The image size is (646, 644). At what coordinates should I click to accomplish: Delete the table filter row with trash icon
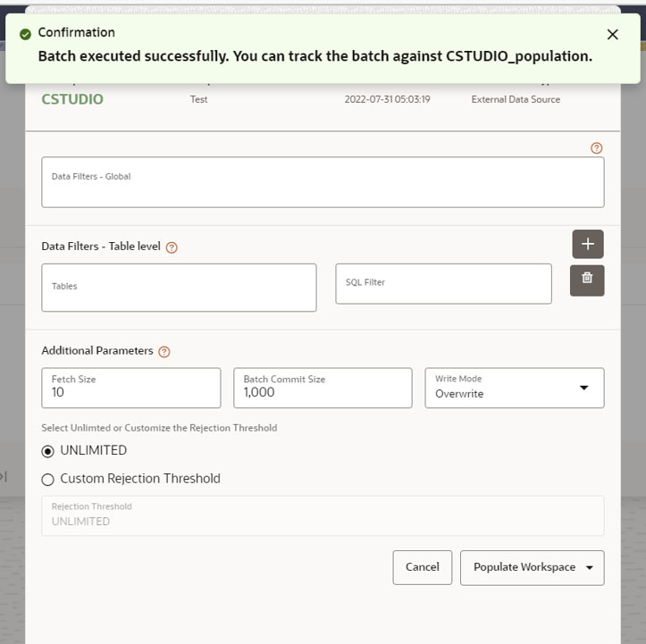[x=587, y=280]
